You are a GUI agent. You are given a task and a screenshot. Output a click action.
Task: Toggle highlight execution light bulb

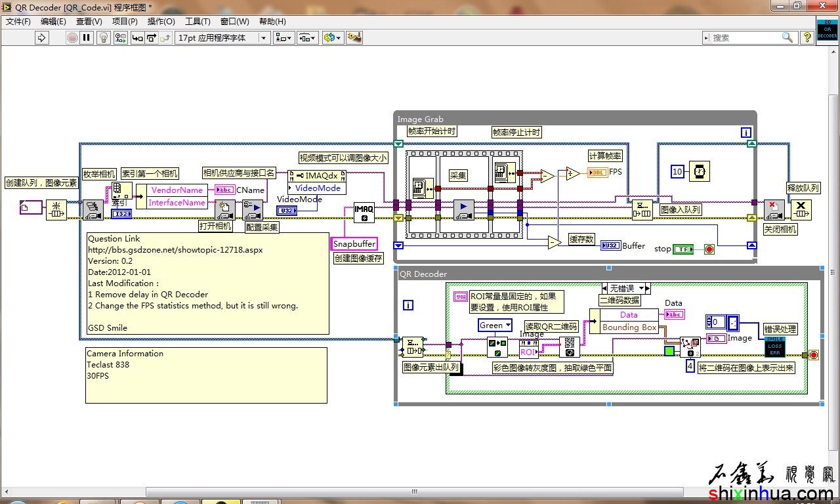tap(103, 38)
